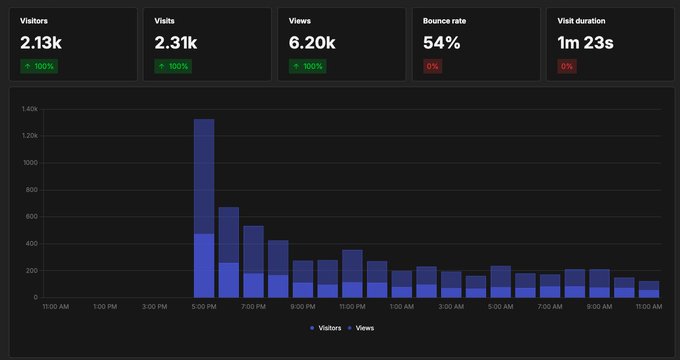Click the Visit duration card

point(610,44)
